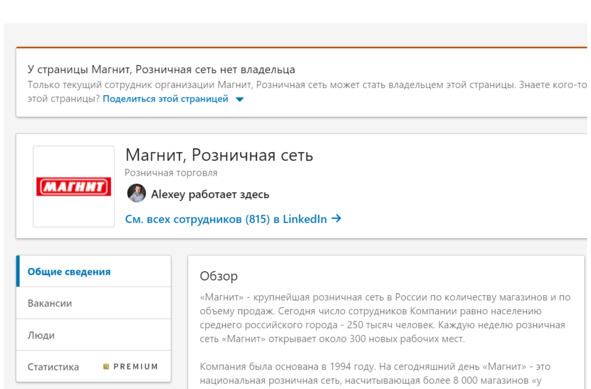The width and height of the screenshot is (591, 389).
Task: Click the gold Premium badge square
Action: pos(106,366)
